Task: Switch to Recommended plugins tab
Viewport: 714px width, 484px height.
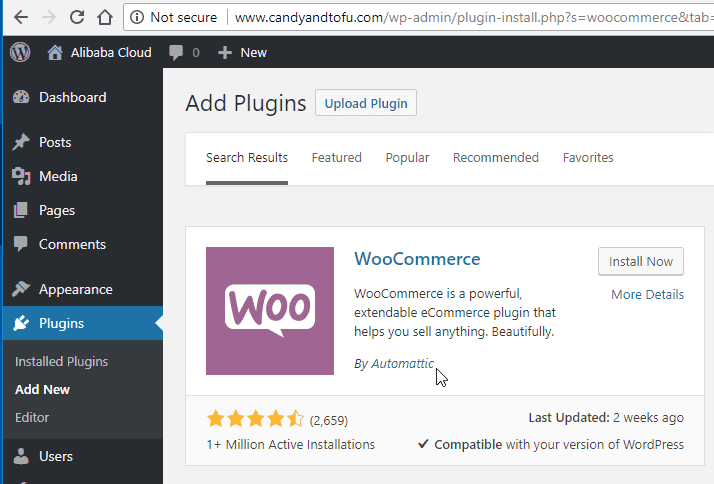Action: click(495, 158)
